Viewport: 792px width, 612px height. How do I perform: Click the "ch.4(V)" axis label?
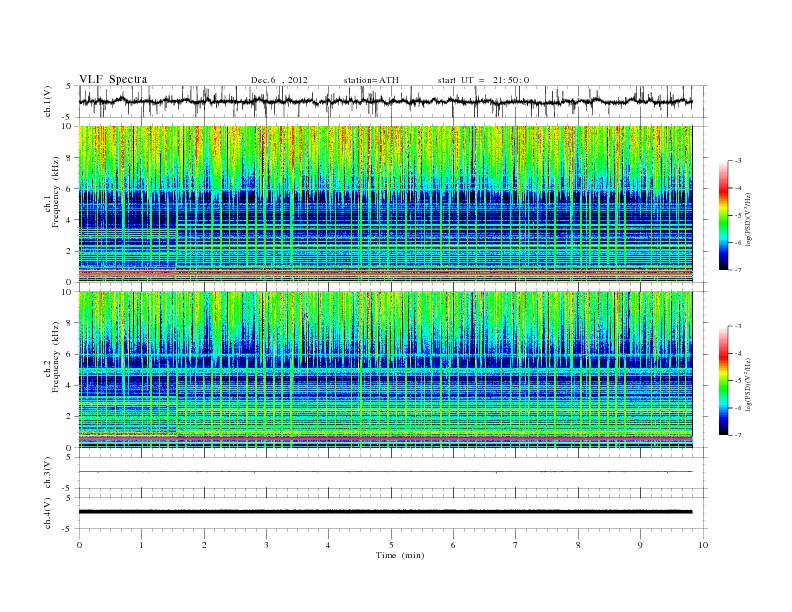tap(48, 513)
